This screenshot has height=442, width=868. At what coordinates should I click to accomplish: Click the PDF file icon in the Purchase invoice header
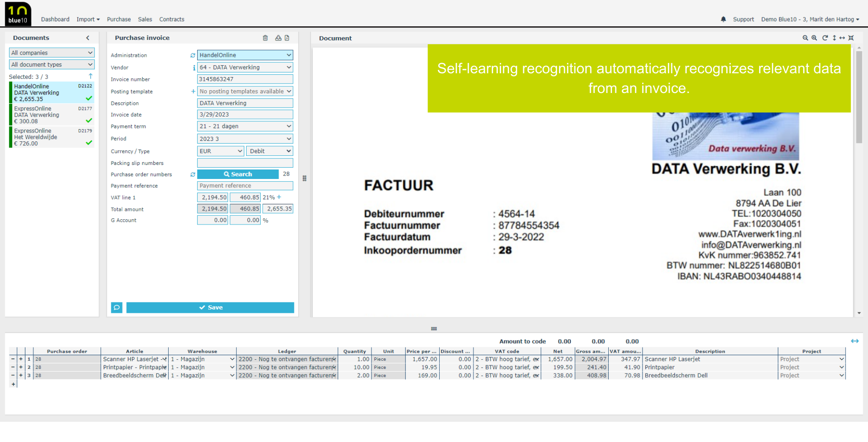point(287,38)
